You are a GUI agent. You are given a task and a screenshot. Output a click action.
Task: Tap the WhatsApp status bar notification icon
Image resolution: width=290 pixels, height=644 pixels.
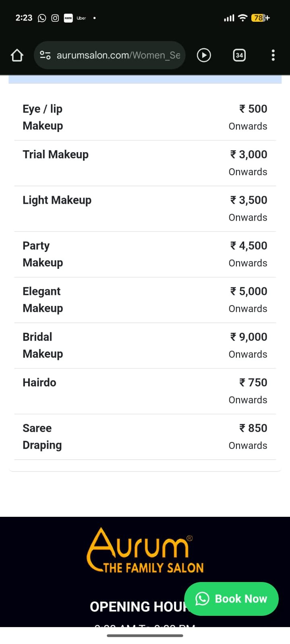tap(42, 18)
